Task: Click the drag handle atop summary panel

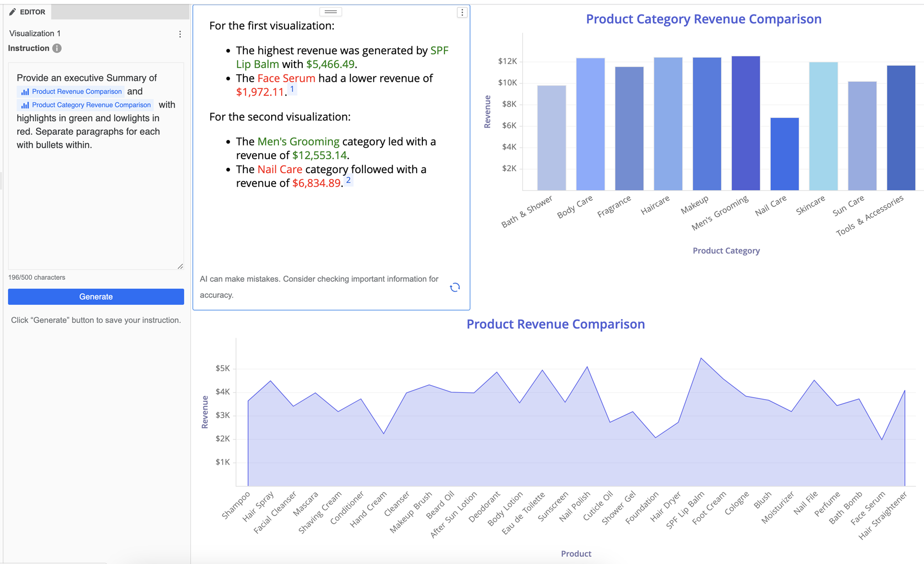Action: [330, 11]
